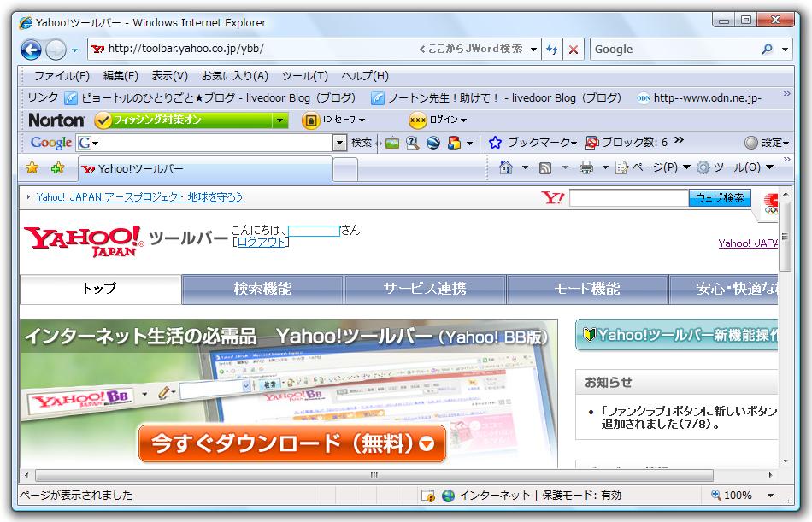812x522 pixels.
Task: Expand Google toolbar search history dropdown
Action: point(339,143)
